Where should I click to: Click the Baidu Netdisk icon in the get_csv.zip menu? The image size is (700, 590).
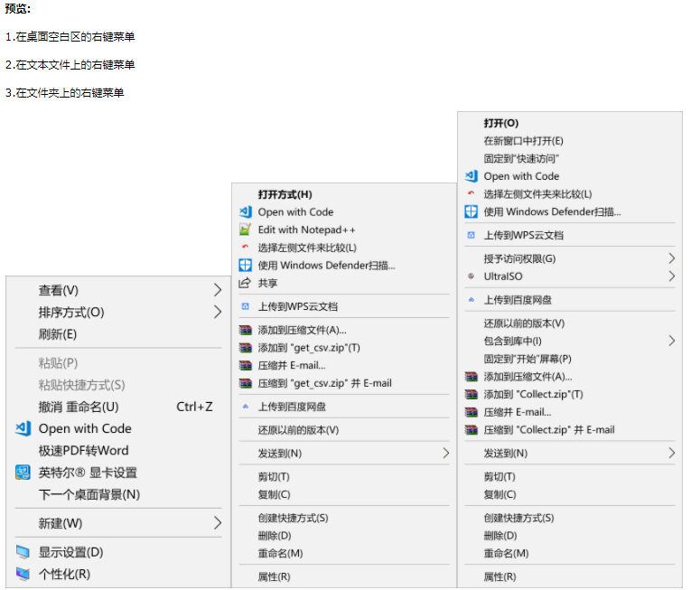point(245,407)
